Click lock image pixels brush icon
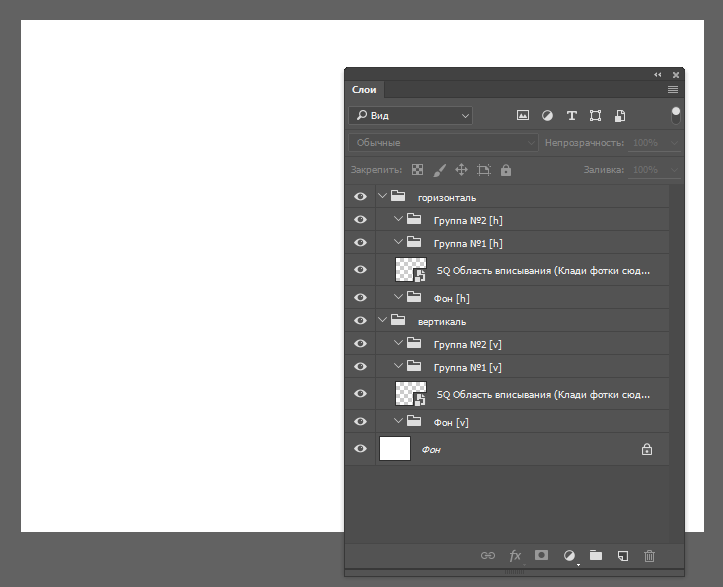Screen dimensions: 723x587 [x=439, y=170]
